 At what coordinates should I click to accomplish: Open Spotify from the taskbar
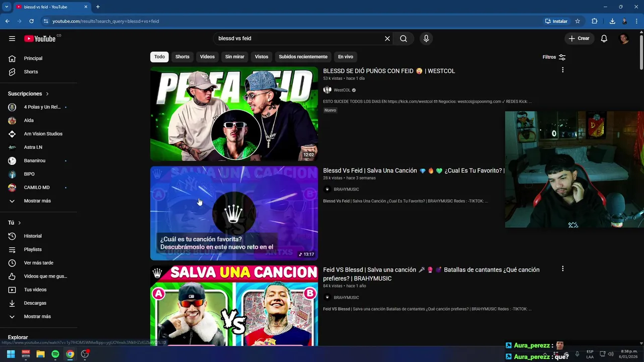(x=55, y=354)
